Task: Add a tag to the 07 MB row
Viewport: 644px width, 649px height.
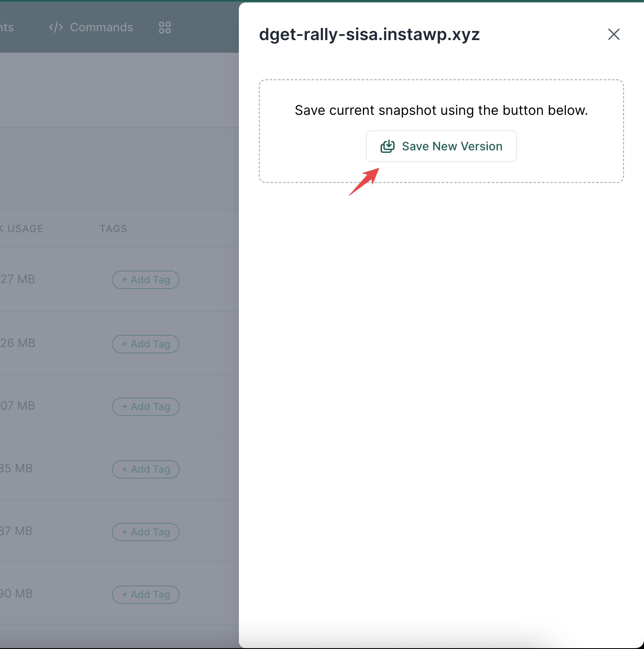Action: tap(146, 407)
